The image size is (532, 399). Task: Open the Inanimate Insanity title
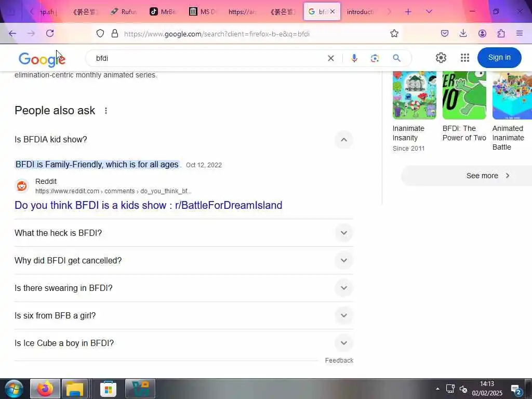[x=408, y=133]
